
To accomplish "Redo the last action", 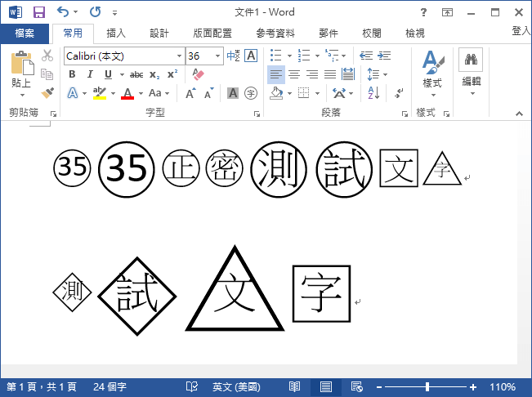I will click(x=96, y=12).
